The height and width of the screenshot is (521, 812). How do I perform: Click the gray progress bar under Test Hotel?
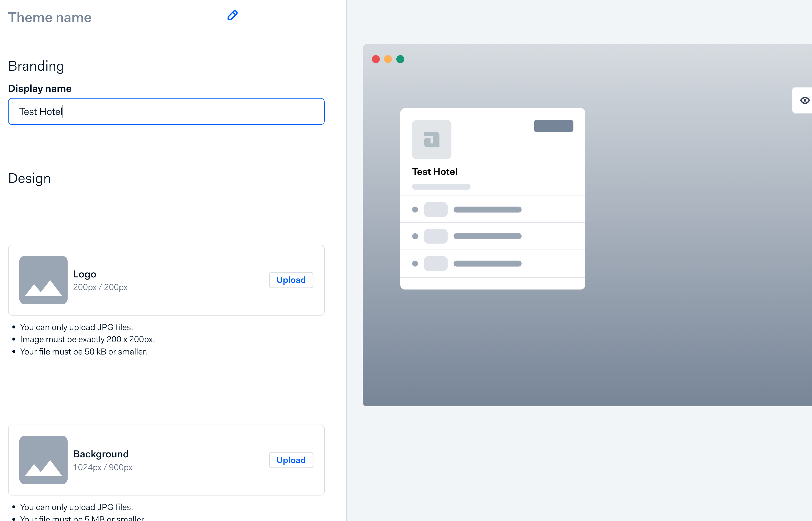(441, 186)
